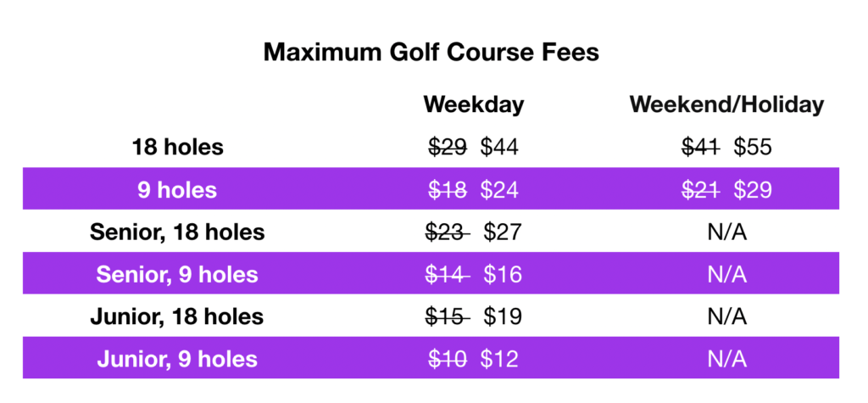Click the $12 junior 9 holes fee
The height and width of the screenshot is (403, 868).
[499, 359]
